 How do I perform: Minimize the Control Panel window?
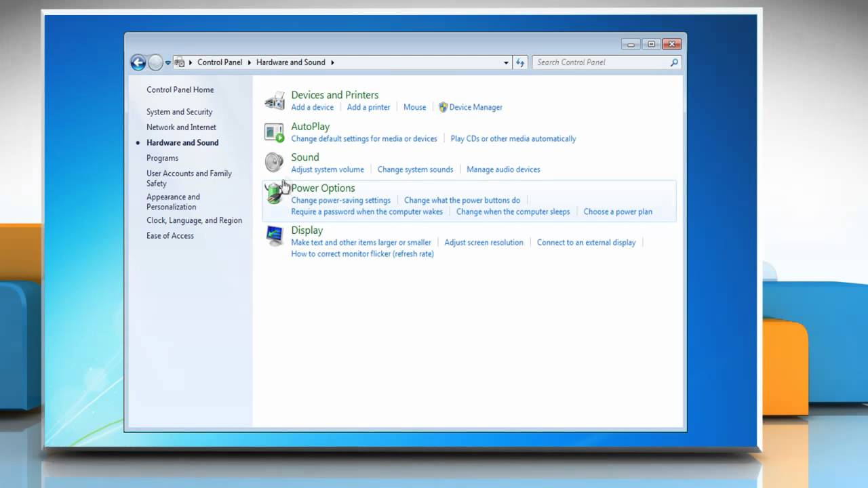click(631, 44)
